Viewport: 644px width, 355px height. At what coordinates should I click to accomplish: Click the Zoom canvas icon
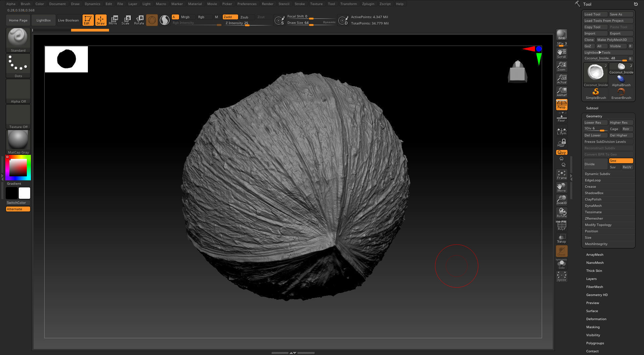pos(561,66)
